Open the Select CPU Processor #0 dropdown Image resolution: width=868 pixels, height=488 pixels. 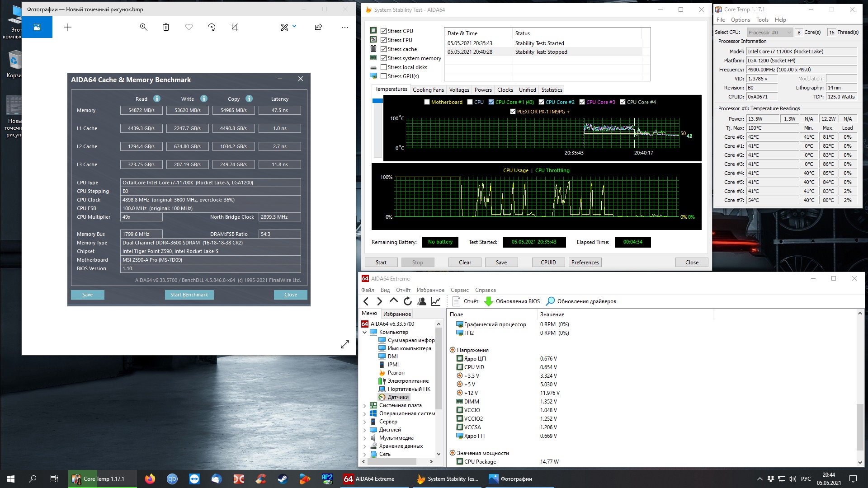pos(770,33)
